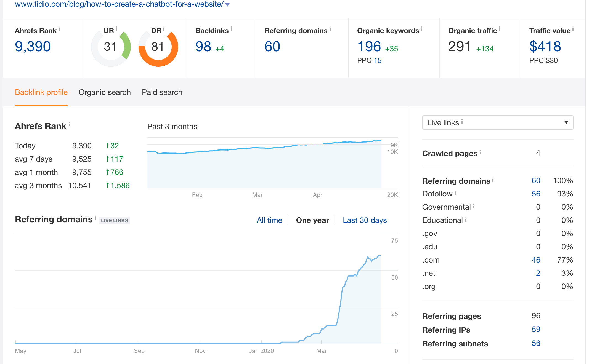Switch to Organic search tab
The height and width of the screenshot is (364, 605).
(105, 92)
